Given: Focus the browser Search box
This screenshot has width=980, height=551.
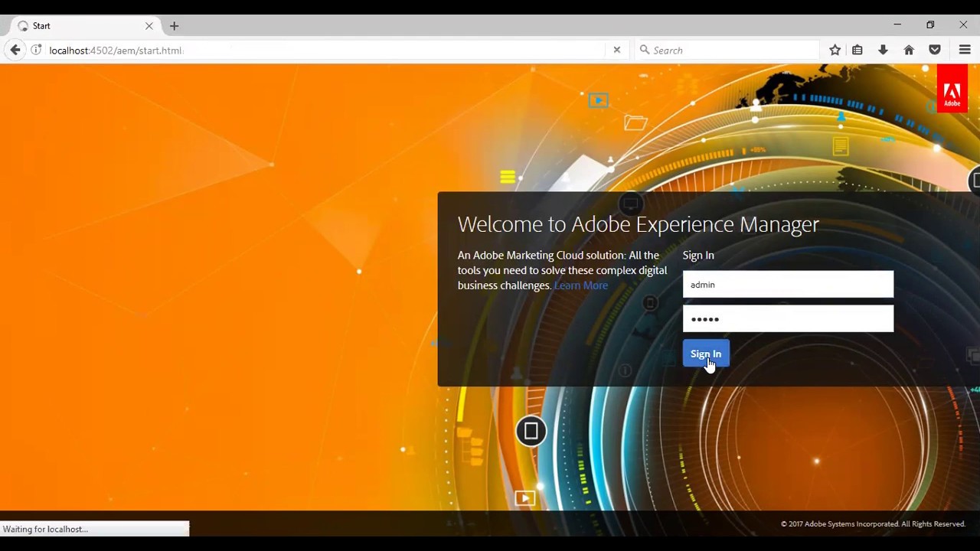Looking at the screenshot, I should 727,50.
